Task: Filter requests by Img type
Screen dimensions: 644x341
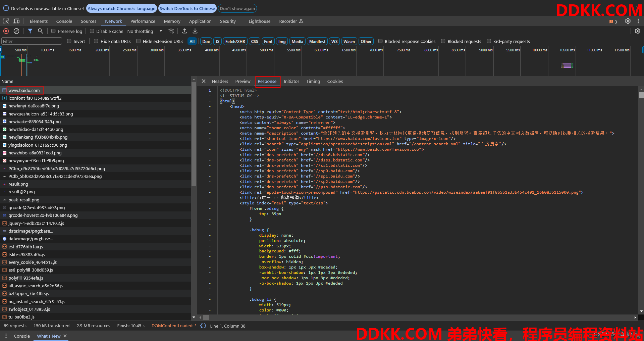Action: (x=282, y=41)
